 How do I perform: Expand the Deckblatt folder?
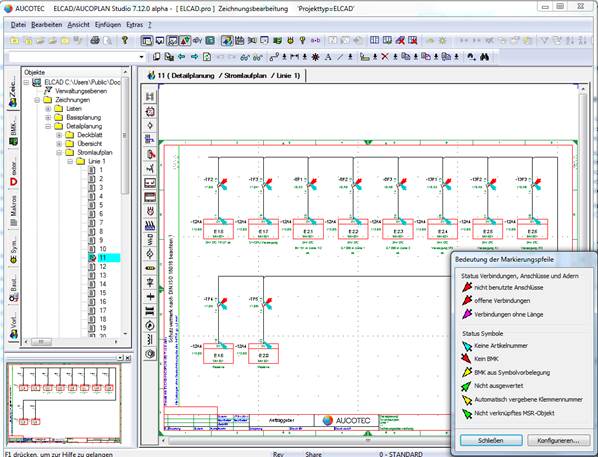(59, 135)
